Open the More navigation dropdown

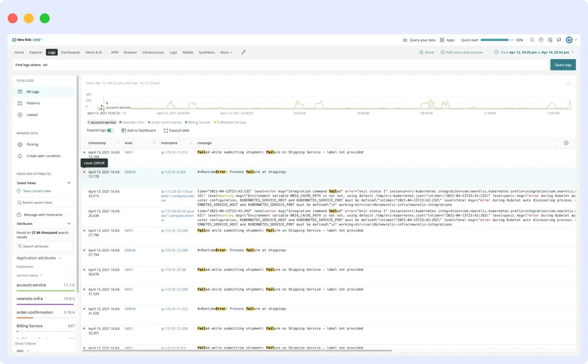[x=226, y=53]
